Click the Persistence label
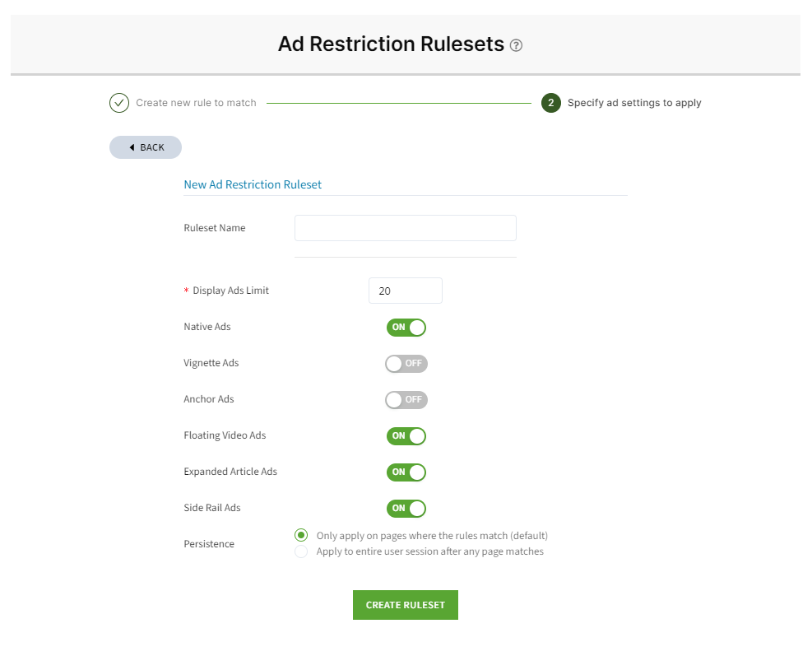The height and width of the screenshot is (656, 812). [x=209, y=544]
